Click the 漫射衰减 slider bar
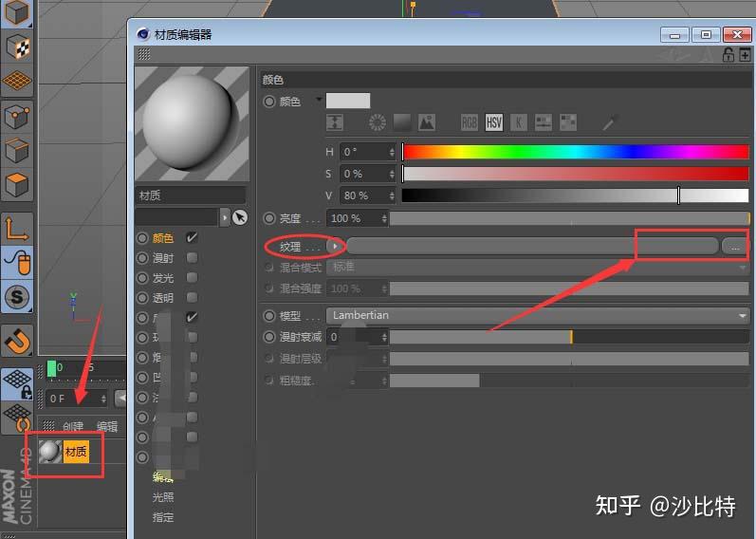 569,337
